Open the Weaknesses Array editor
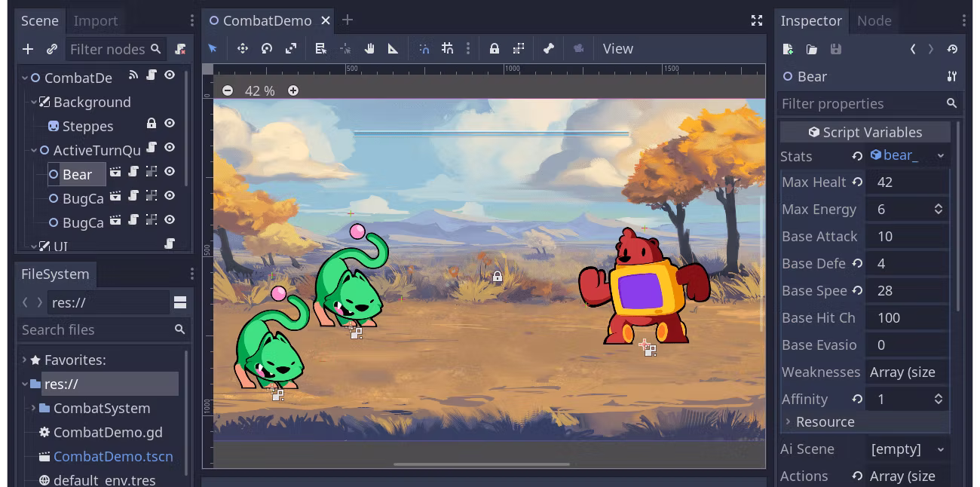The image size is (980, 487). (908, 372)
